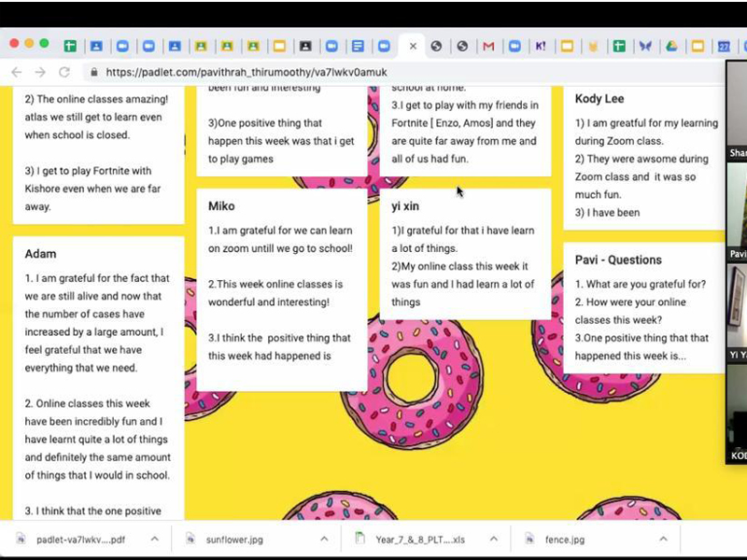Click the xls spreadsheet file icon
Screen dimensions: 747x560
pos(360,539)
